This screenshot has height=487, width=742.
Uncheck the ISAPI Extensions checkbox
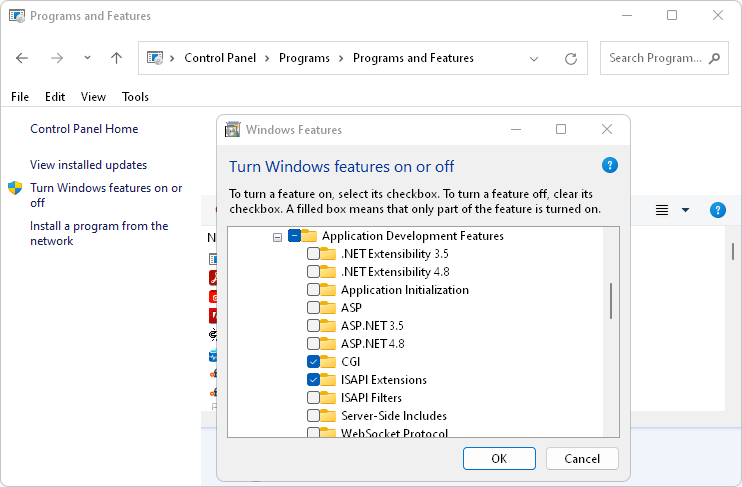tap(314, 380)
